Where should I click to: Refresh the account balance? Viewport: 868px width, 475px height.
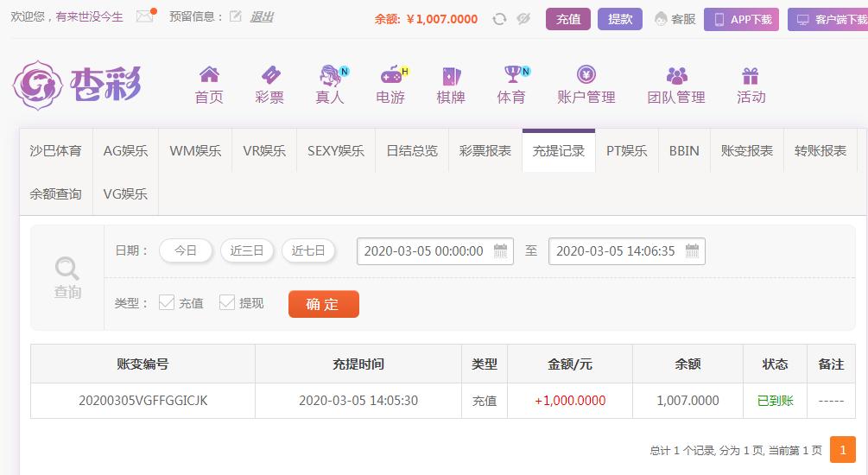coord(499,19)
